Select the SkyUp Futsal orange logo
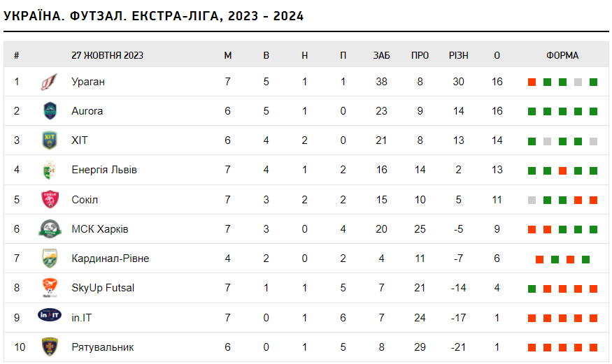The width and height of the screenshot is (612, 364). click(50, 288)
